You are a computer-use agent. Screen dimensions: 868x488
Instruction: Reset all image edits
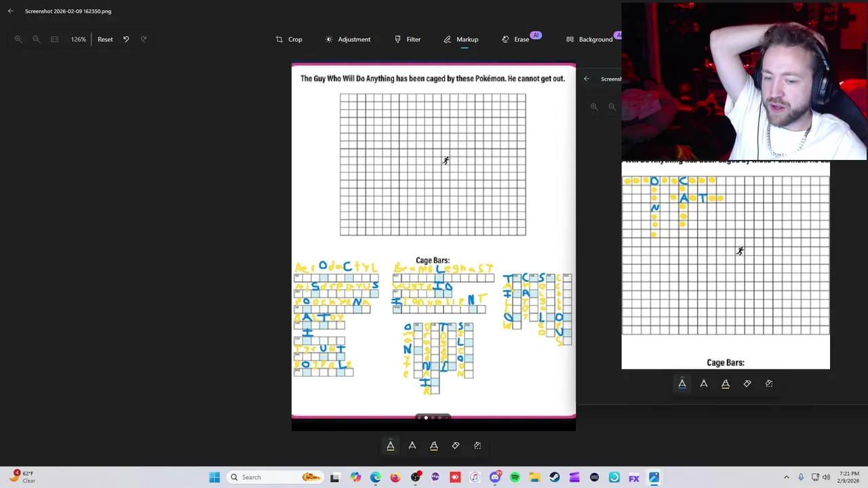[105, 39]
